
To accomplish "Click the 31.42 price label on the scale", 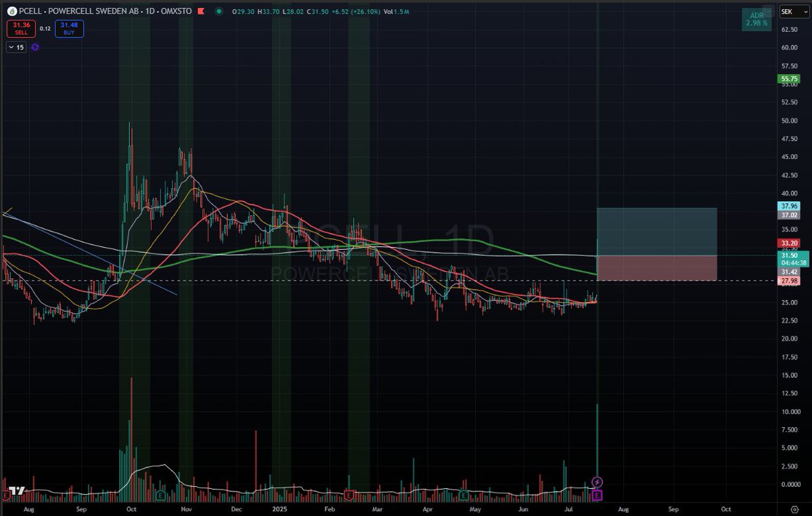I will click(790, 272).
